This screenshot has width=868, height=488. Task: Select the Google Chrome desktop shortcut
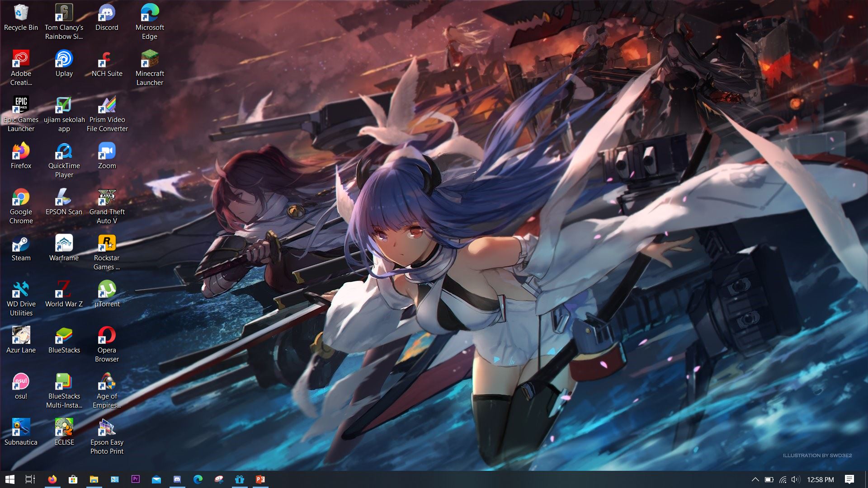(21, 206)
